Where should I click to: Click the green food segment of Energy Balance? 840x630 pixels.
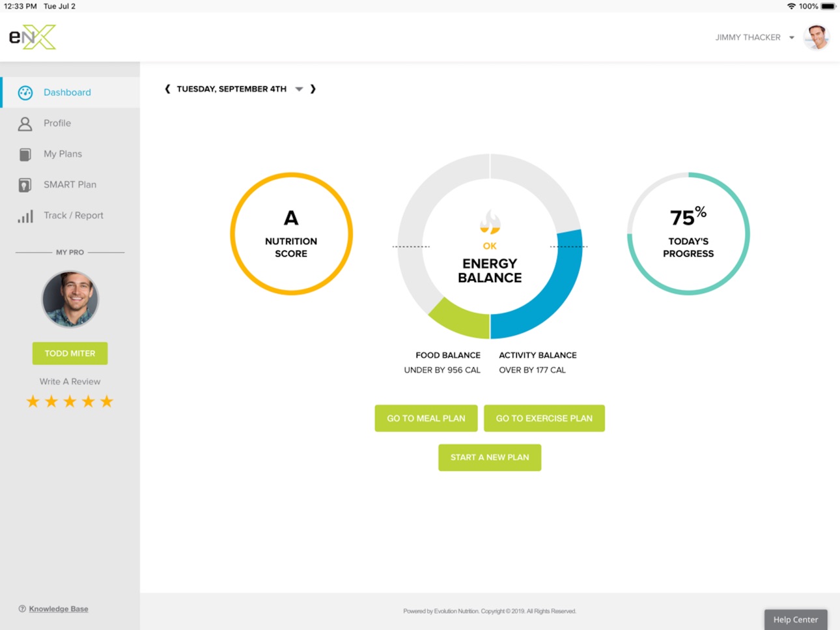tap(461, 319)
